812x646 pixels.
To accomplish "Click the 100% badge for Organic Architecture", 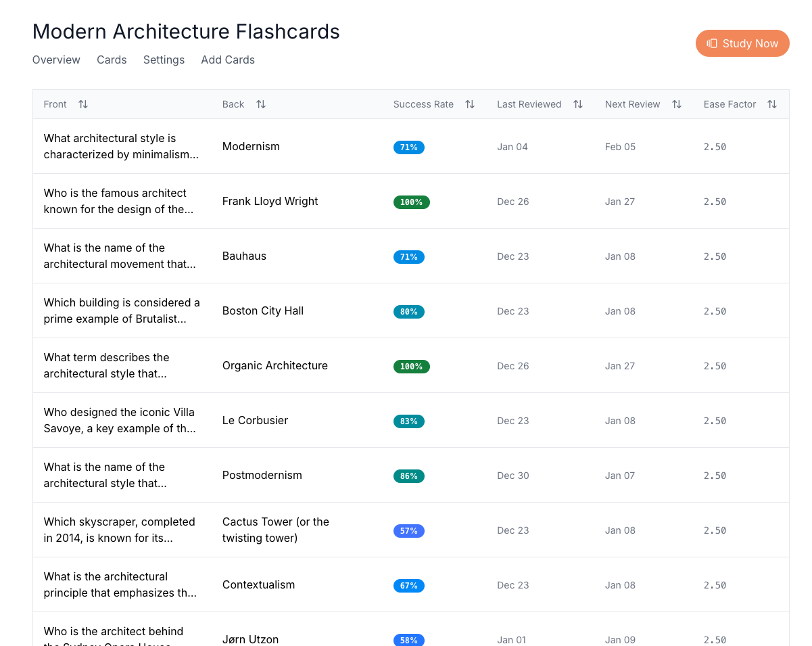I will pos(411,367).
